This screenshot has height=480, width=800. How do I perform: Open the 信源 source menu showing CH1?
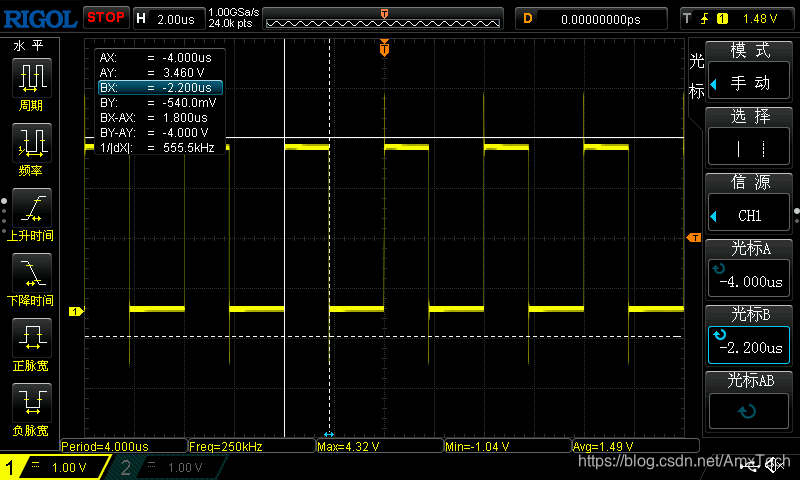tap(749, 212)
